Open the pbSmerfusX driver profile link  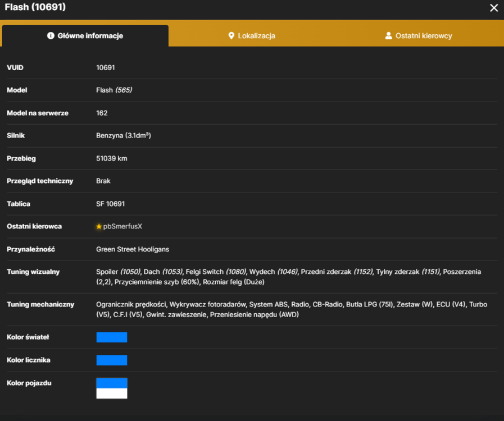(x=122, y=226)
